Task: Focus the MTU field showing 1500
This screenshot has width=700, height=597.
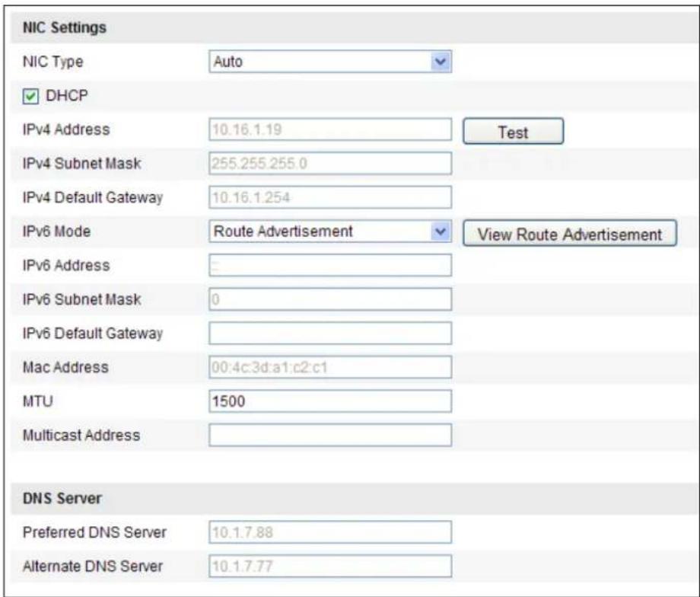Action: point(330,401)
